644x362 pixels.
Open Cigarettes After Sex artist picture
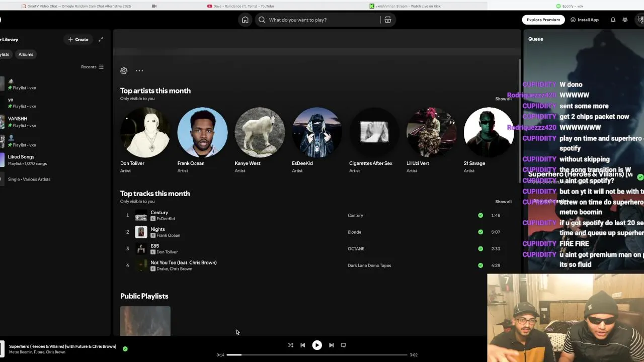pos(374,132)
